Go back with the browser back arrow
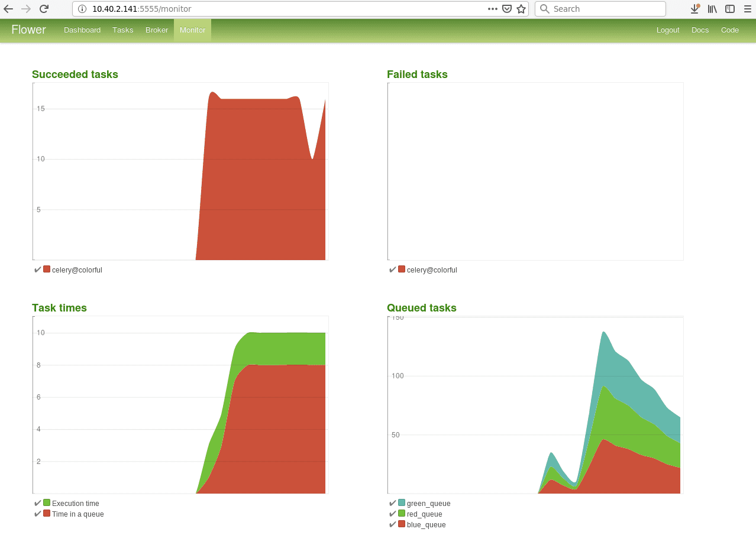The width and height of the screenshot is (756, 558). click(x=8, y=9)
